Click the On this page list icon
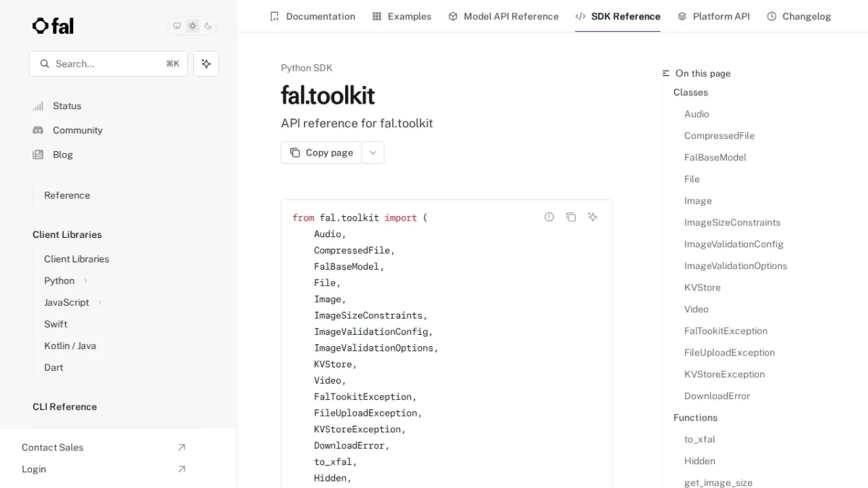Screen dimensions: 868x488 [x=666, y=73]
